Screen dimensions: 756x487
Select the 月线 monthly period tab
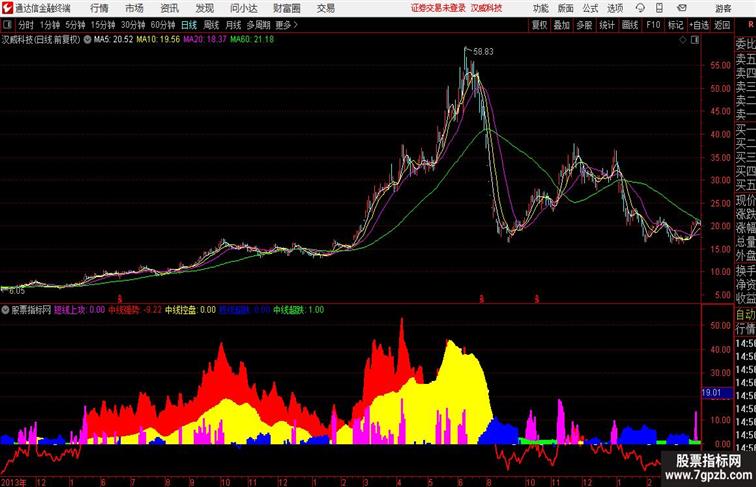click(x=233, y=25)
